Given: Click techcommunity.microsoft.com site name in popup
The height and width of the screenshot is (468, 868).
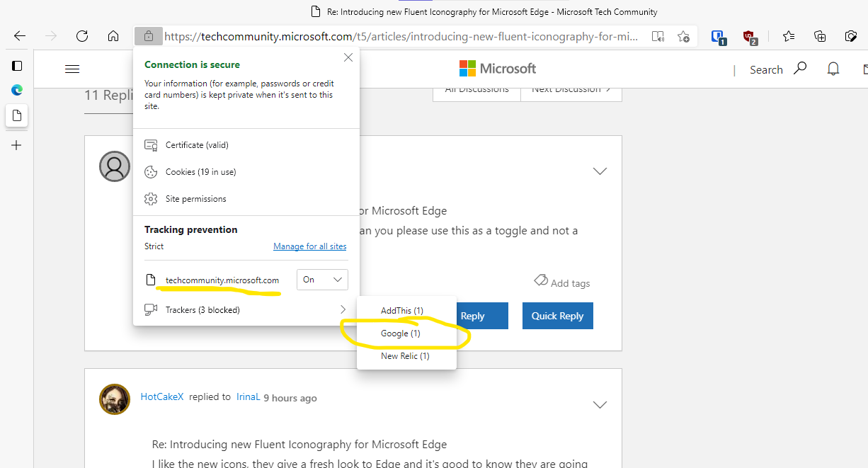Looking at the screenshot, I should click(222, 280).
